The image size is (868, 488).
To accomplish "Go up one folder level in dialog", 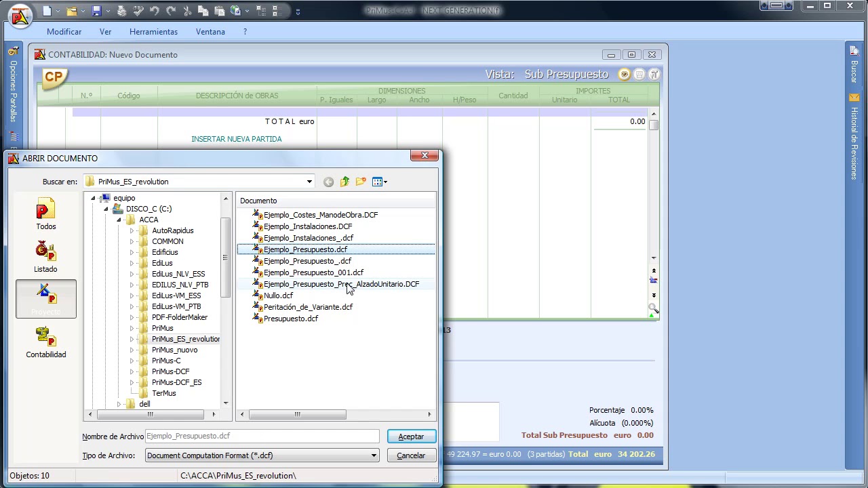I will click(344, 182).
